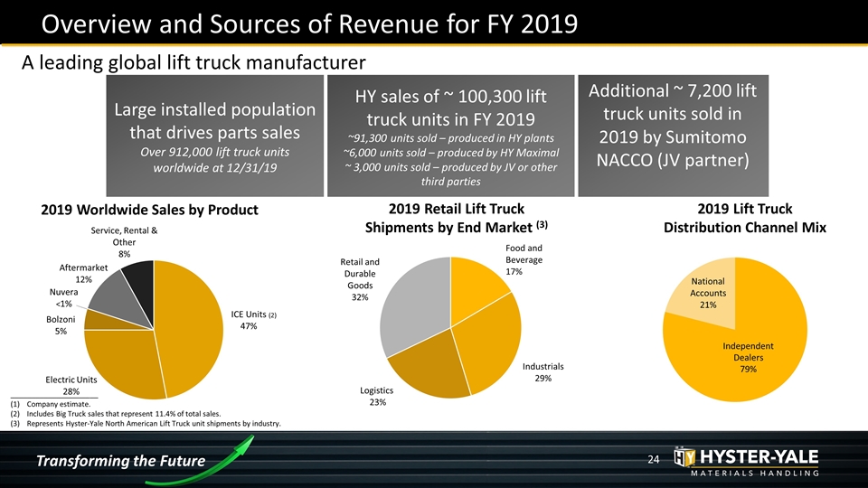Select the 'Industrials 29%' label
The height and width of the screenshot is (488, 868).
tap(543, 372)
